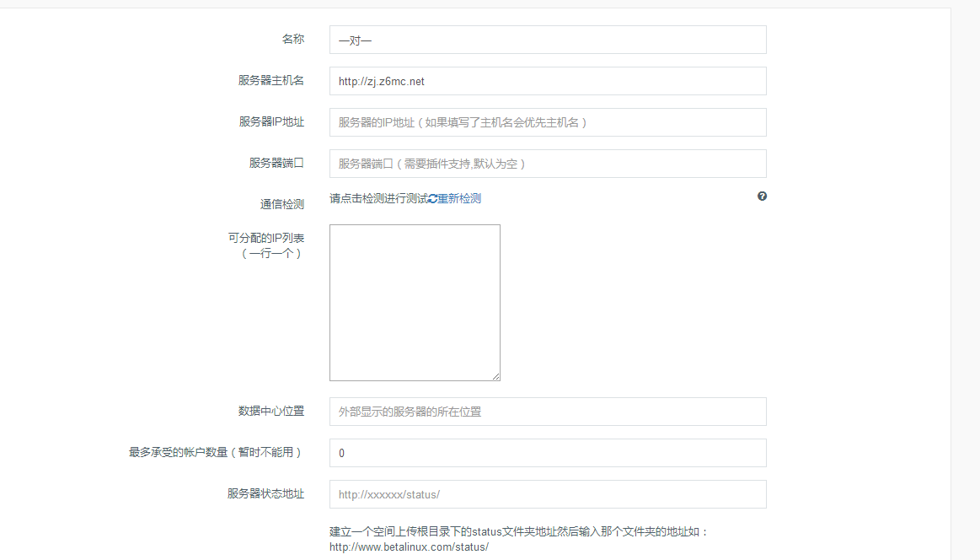
Task: Click the 通信检测 label
Action: tap(281, 204)
